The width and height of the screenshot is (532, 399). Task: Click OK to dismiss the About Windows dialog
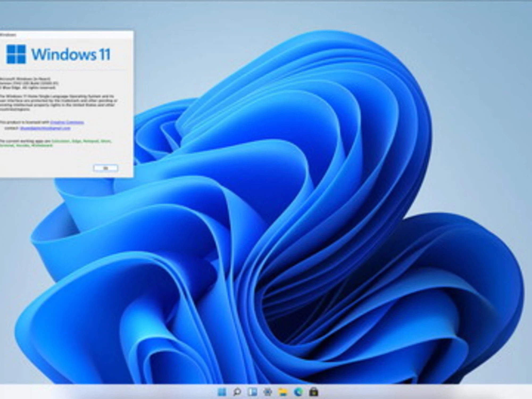tap(106, 168)
